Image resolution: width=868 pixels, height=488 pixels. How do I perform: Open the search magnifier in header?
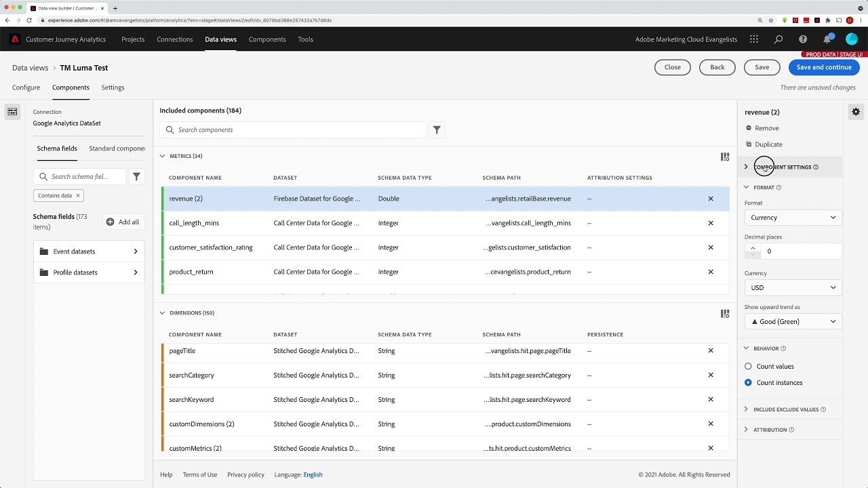click(778, 39)
